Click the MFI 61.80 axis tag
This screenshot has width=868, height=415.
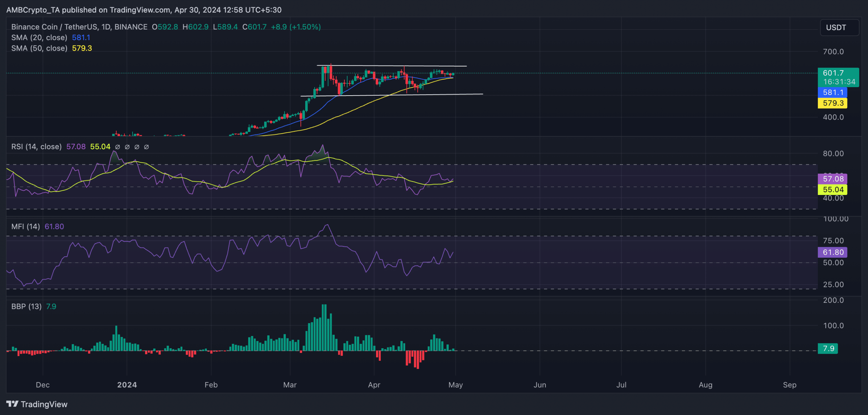click(832, 252)
